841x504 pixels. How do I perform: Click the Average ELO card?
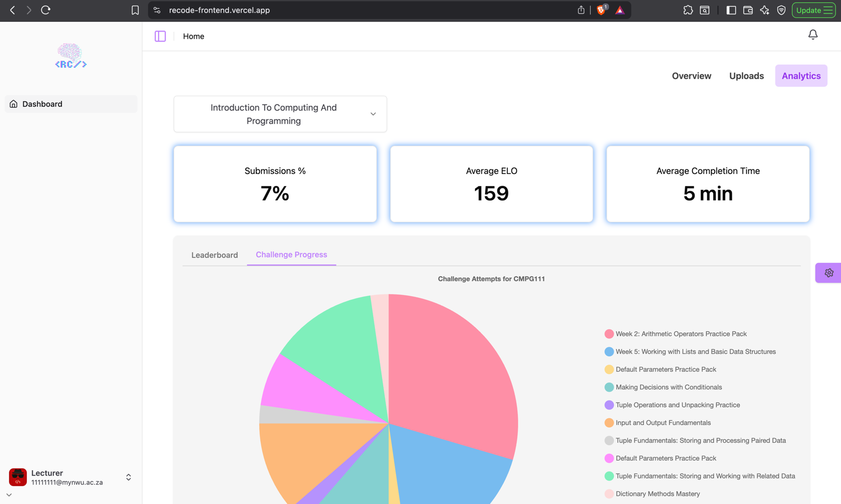click(x=492, y=184)
